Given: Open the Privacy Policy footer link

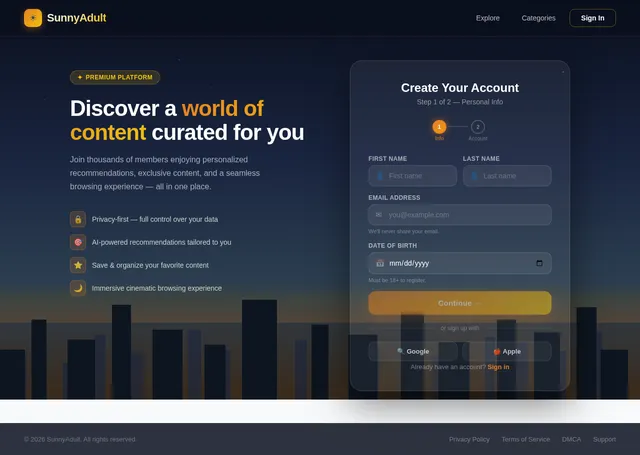Looking at the screenshot, I should pyautogui.click(x=469, y=439).
